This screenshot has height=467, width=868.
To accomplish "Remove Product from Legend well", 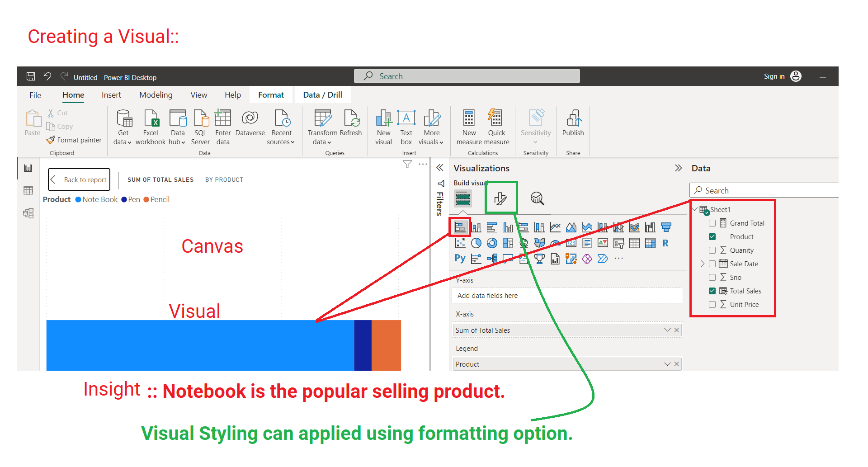I will pyautogui.click(x=677, y=364).
